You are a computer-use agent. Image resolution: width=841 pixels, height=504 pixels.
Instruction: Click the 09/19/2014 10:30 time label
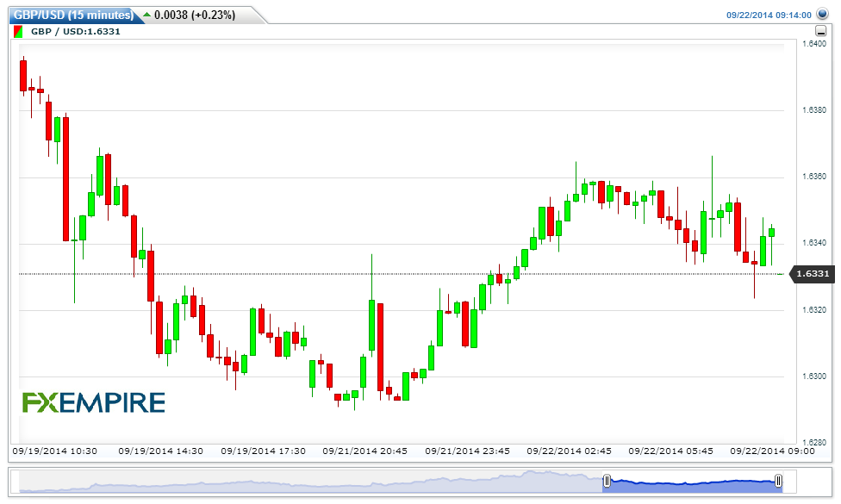coord(54,451)
